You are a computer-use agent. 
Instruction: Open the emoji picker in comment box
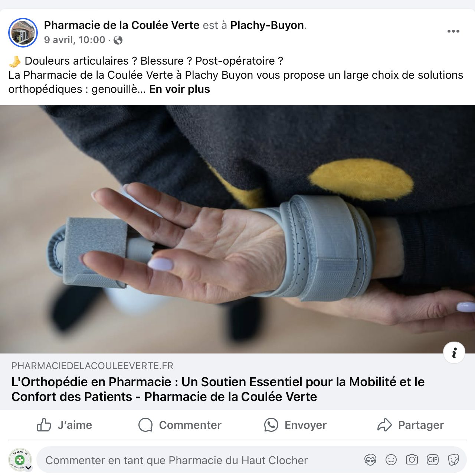[x=391, y=460]
